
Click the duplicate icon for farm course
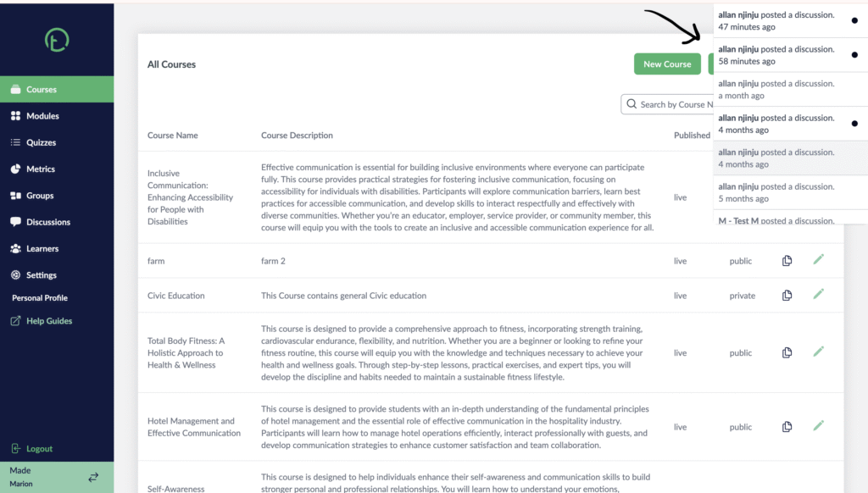click(x=787, y=261)
